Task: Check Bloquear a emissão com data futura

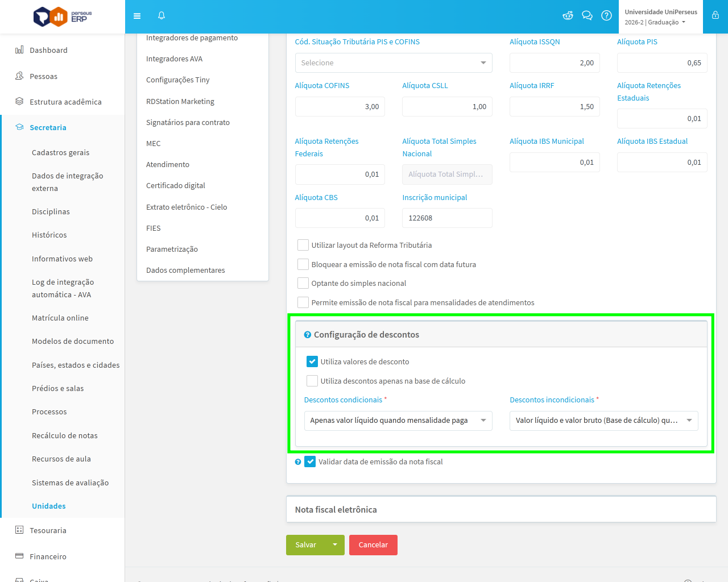Action: pyautogui.click(x=303, y=264)
